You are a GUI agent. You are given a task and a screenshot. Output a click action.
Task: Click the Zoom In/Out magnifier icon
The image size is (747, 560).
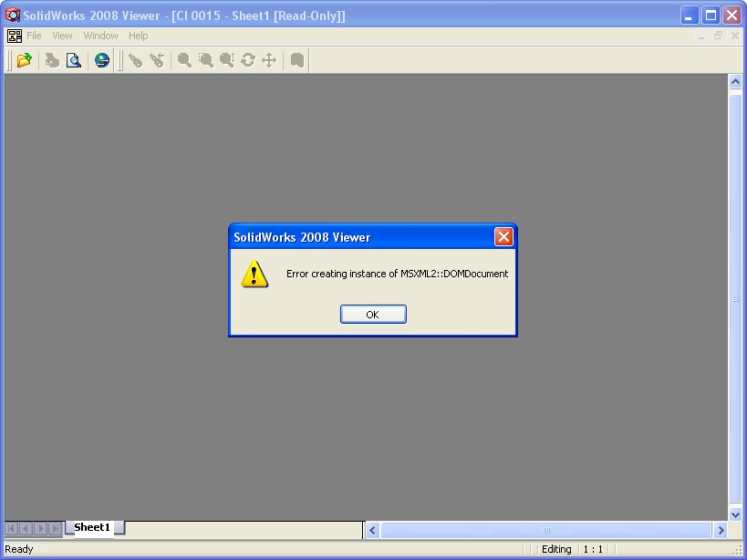[x=227, y=60]
